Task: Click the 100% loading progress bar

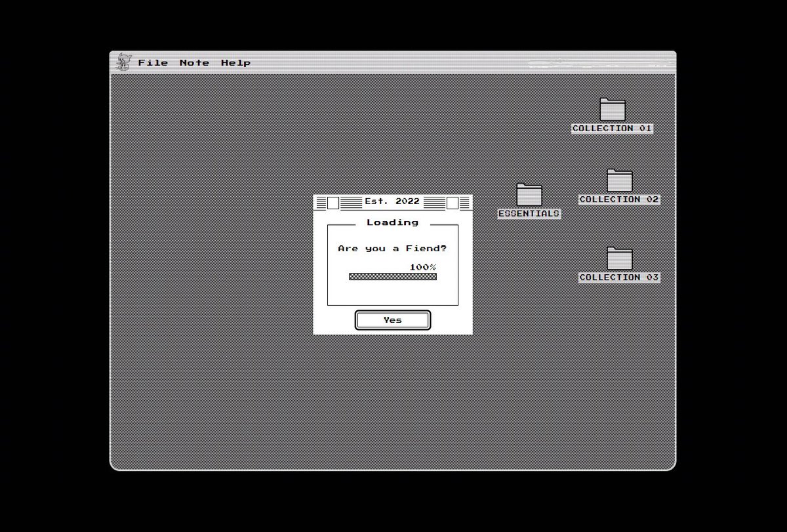Action: tap(393, 277)
